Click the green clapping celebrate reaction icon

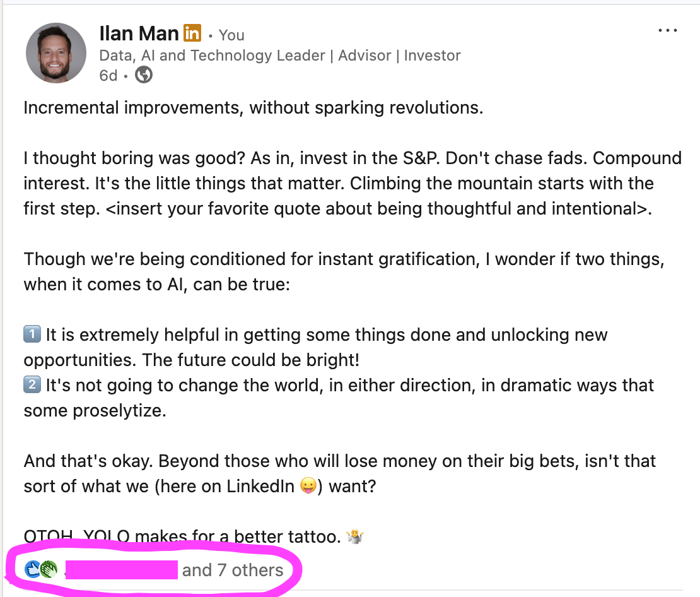tap(49, 570)
